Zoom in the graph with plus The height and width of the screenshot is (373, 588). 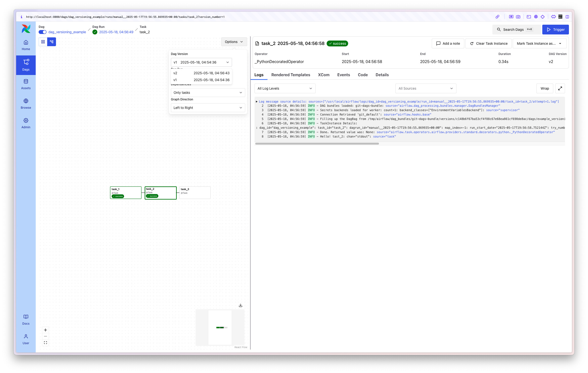point(45,330)
